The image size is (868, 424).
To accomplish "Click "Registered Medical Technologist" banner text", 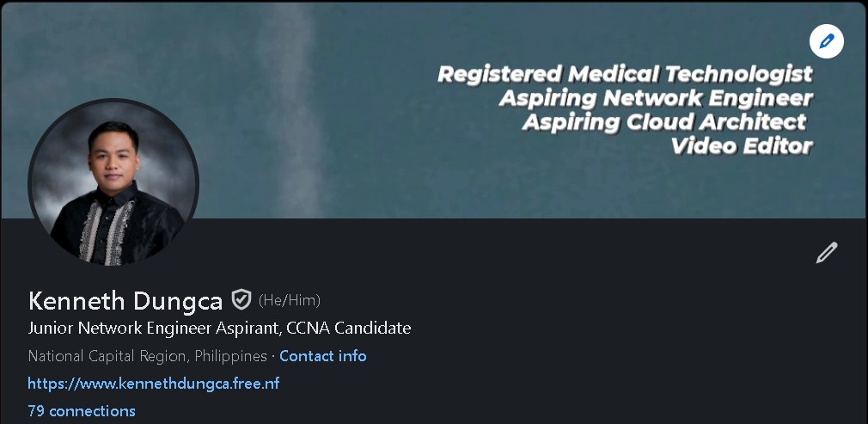I will click(x=625, y=74).
